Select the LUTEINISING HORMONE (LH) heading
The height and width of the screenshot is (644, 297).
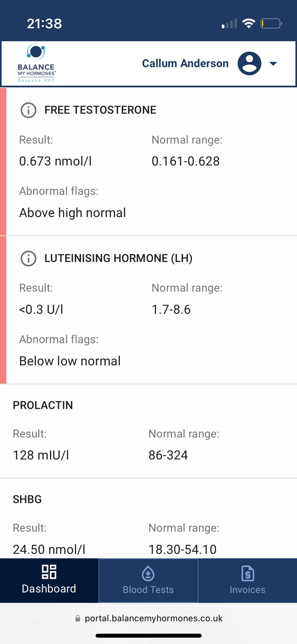[x=118, y=258]
